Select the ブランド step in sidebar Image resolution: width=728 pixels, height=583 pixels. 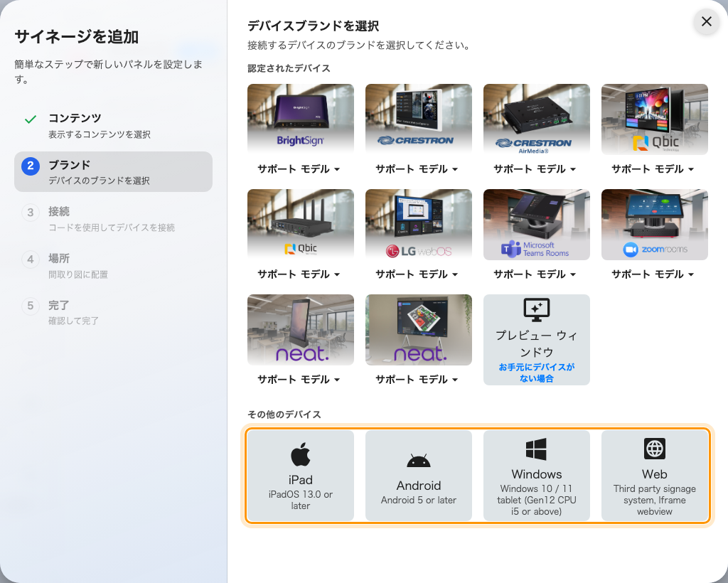point(113,172)
